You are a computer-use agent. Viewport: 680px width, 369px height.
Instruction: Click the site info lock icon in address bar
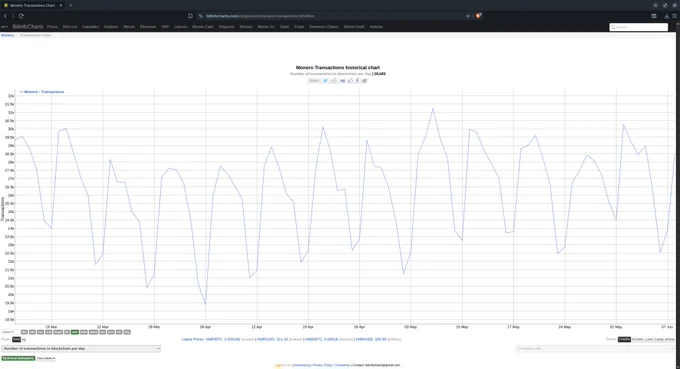pyautogui.click(x=200, y=16)
